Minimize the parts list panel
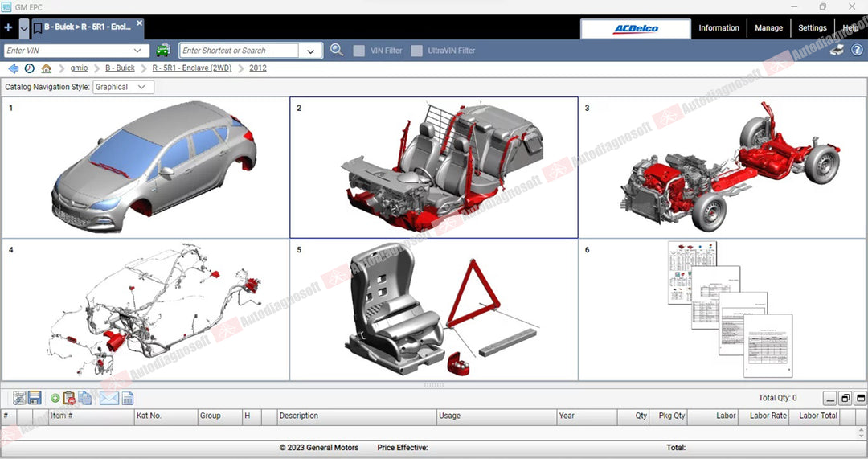 (829, 398)
